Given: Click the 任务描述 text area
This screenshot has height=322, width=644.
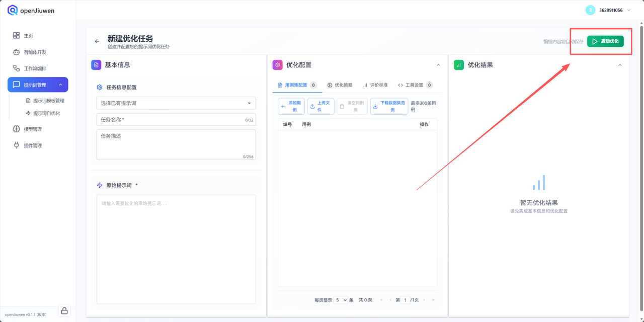Looking at the screenshot, I should pyautogui.click(x=176, y=145).
